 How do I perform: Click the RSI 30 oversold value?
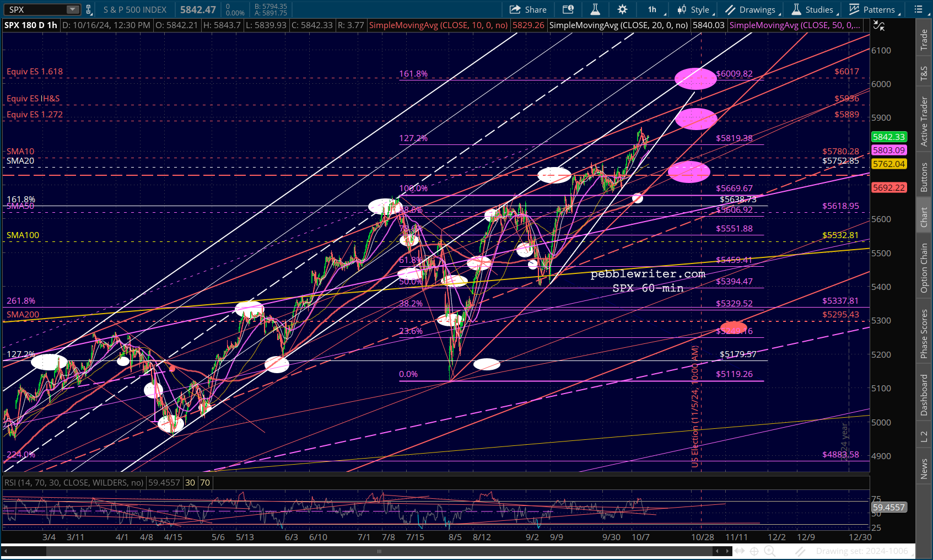click(x=190, y=483)
